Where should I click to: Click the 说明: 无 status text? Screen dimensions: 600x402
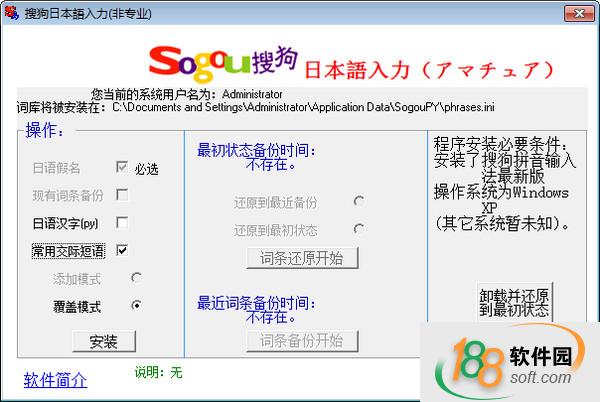click(x=158, y=372)
